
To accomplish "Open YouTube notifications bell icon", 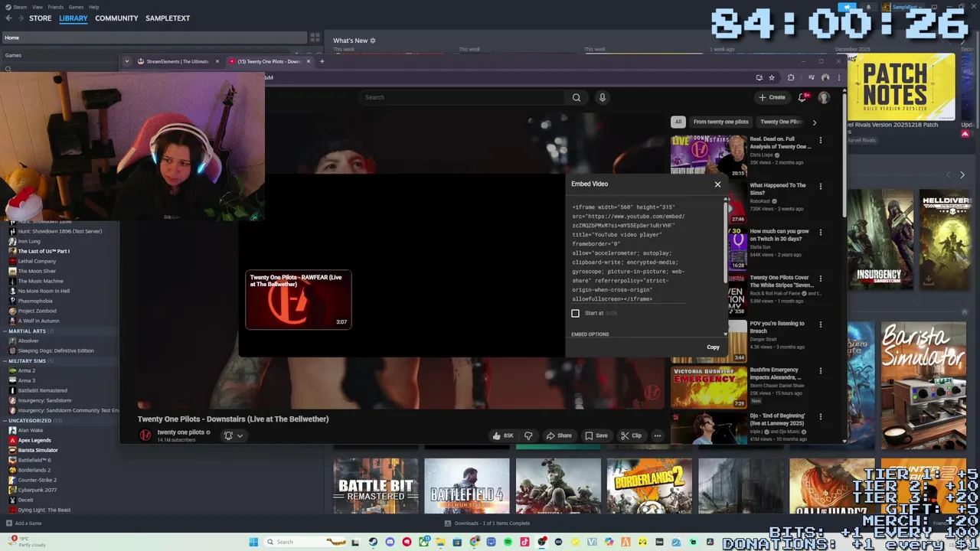I will pyautogui.click(x=802, y=97).
